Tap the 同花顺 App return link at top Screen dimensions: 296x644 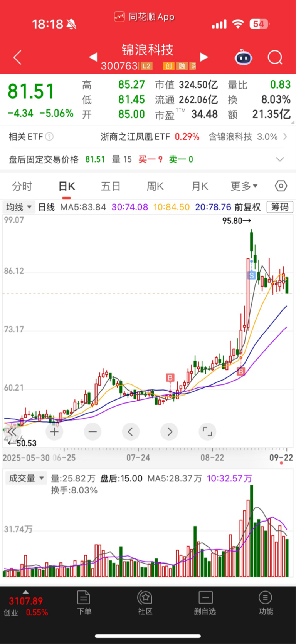tap(144, 17)
